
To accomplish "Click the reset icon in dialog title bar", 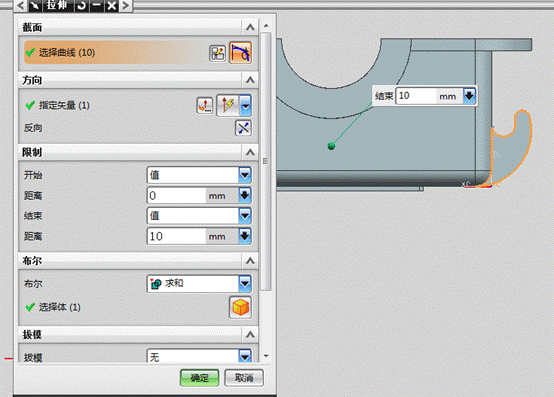I will [x=82, y=6].
